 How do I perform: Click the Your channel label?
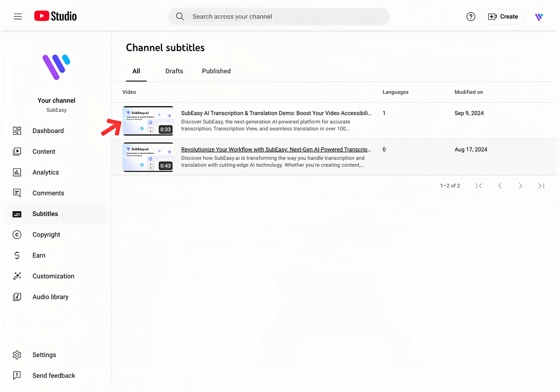(56, 101)
